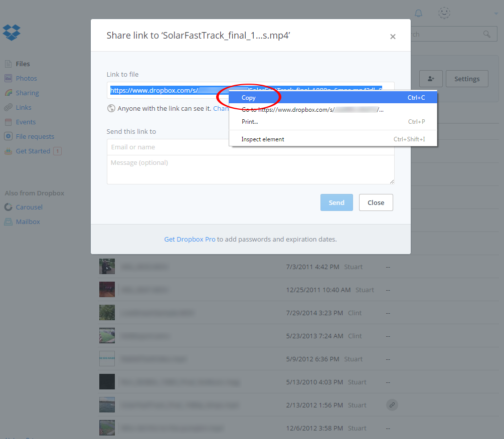Open the Get Dropbox Pro link
The image size is (504, 439).
point(190,239)
